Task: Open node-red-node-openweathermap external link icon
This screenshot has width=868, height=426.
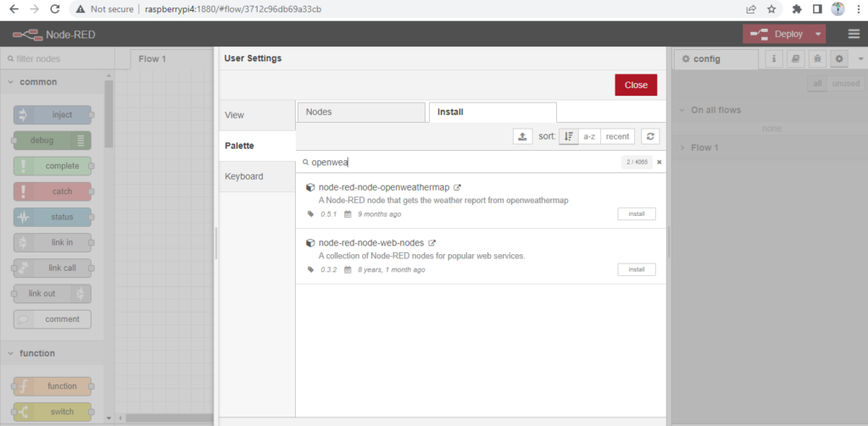Action: click(x=457, y=187)
